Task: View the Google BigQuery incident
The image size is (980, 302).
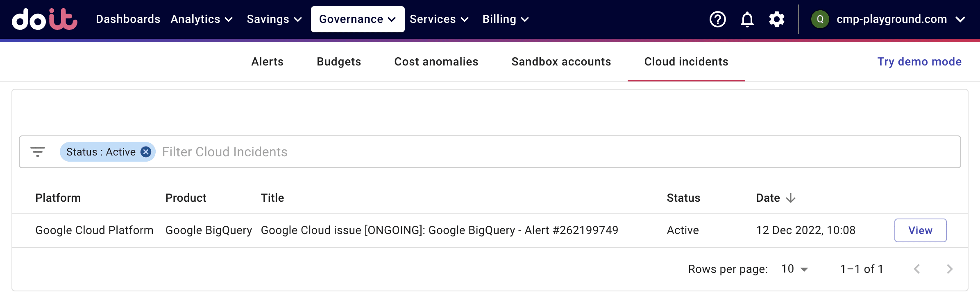Action: click(x=920, y=230)
